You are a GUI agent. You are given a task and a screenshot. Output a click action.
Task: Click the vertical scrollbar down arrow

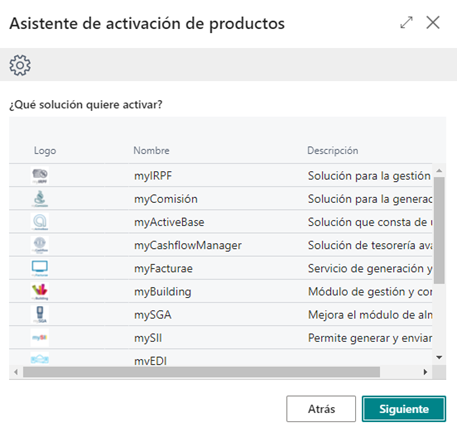pos(439,357)
